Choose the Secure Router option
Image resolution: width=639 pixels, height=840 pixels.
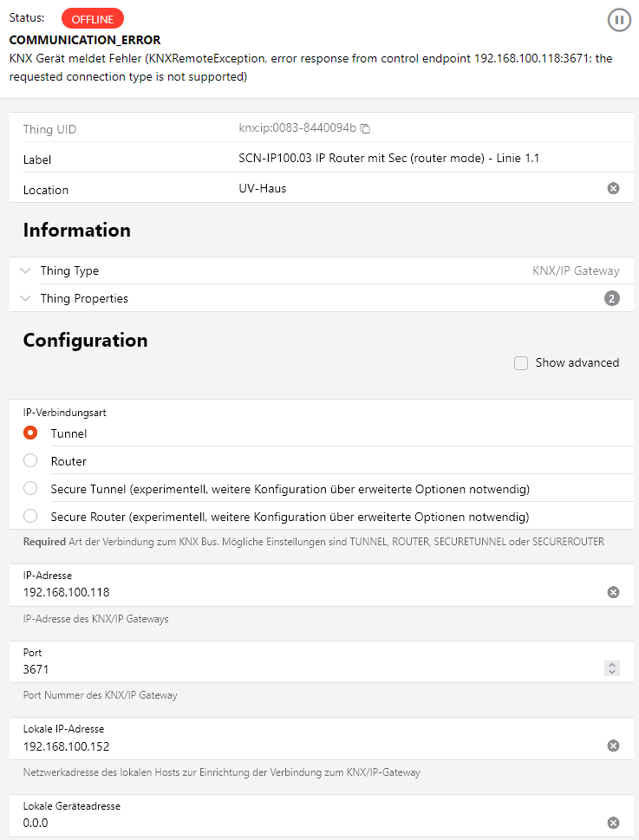pos(30,517)
